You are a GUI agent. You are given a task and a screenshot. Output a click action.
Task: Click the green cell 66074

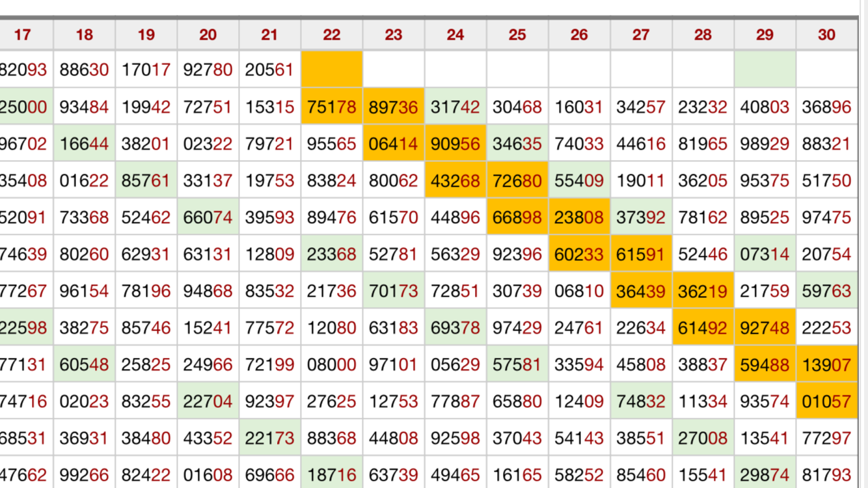(208, 217)
